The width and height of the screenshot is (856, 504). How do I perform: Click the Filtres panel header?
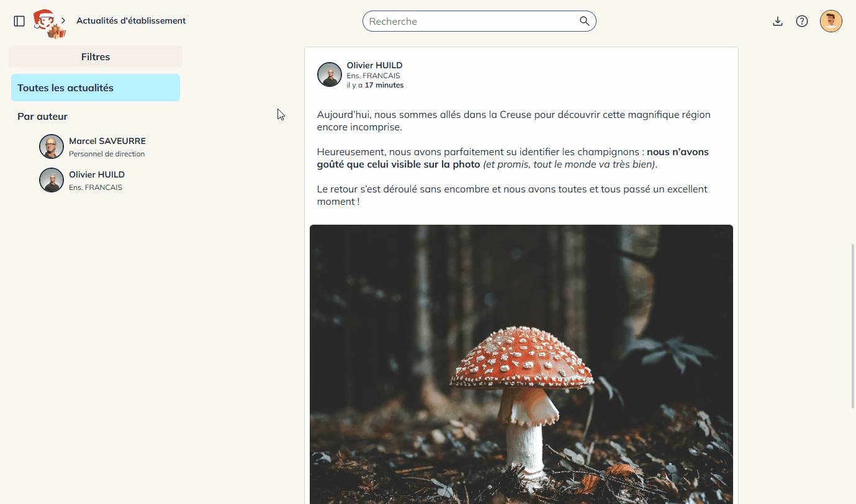coord(96,56)
